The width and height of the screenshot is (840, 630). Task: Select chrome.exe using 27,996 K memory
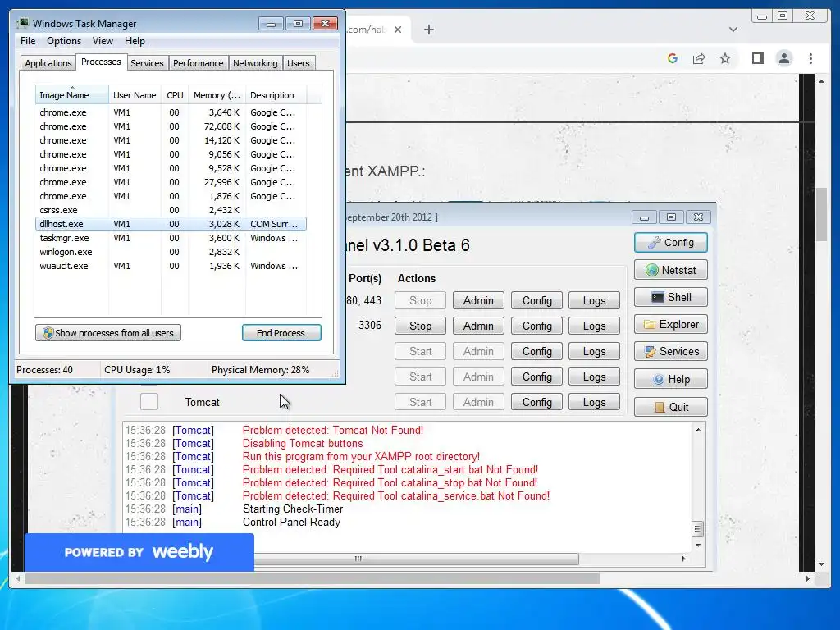tap(171, 182)
